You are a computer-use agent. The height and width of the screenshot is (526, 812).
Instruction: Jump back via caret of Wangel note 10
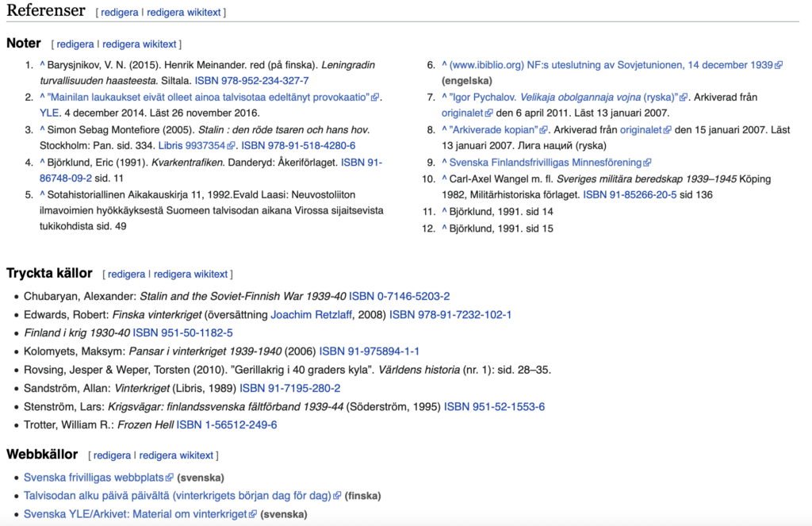[444, 179]
